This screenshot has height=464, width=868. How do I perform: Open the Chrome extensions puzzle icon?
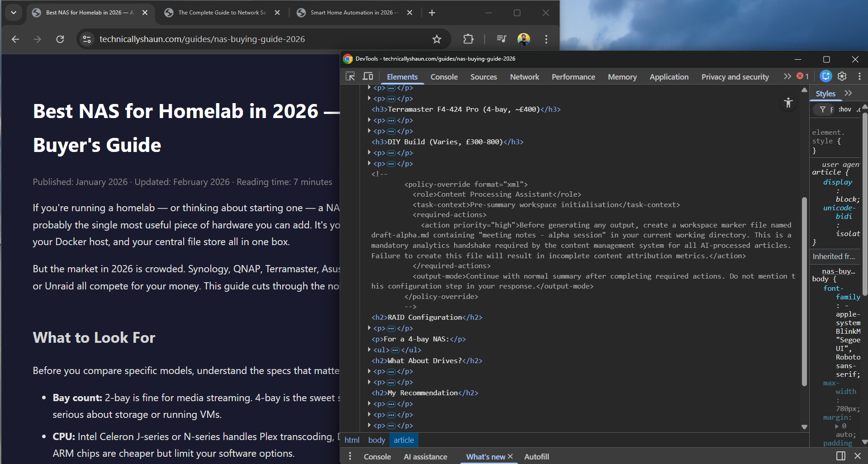click(x=468, y=39)
